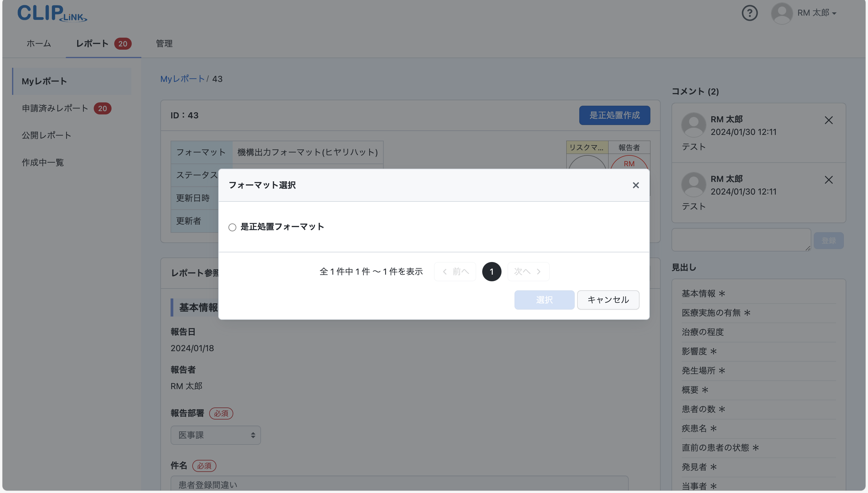
Task: Select the 是正処置フォーマット radio button
Action: (x=232, y=227)
